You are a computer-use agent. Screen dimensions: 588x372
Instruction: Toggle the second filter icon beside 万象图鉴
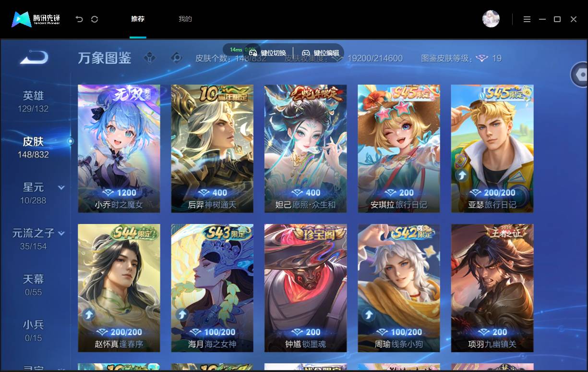177,58
